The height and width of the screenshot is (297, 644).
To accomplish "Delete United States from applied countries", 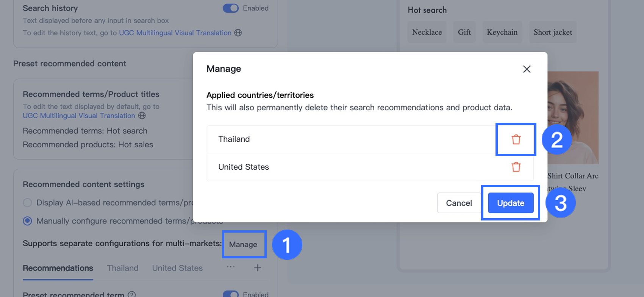I will (516, 167).
